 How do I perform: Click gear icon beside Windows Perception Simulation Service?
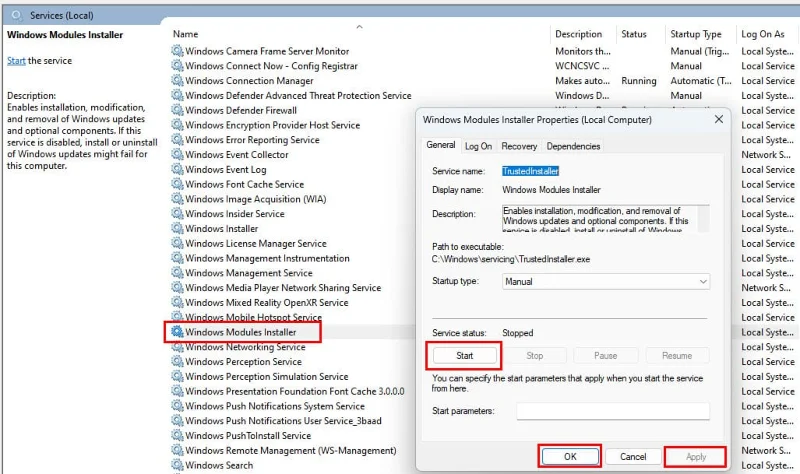coord(177,377)
